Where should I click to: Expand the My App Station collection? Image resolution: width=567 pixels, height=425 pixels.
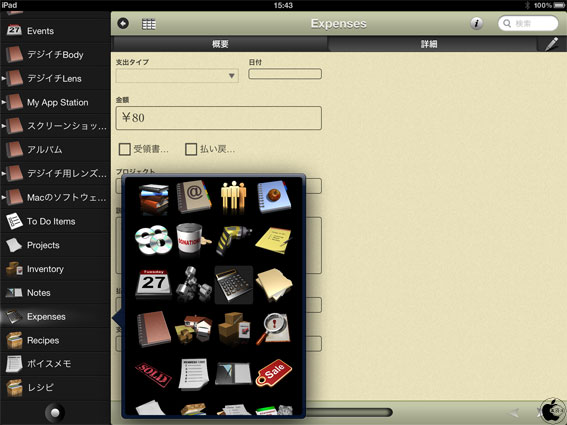[4, 102]
